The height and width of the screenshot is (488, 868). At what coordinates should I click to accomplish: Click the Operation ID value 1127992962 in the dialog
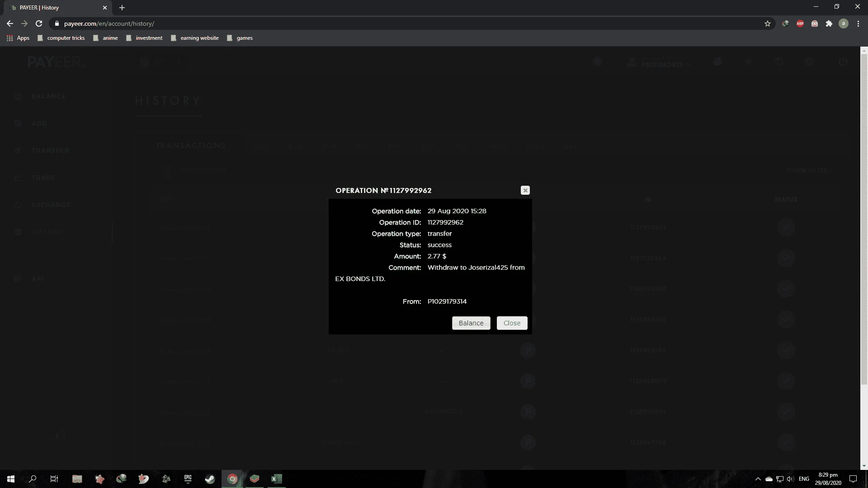pyautogui.click(x=445, y=222)
